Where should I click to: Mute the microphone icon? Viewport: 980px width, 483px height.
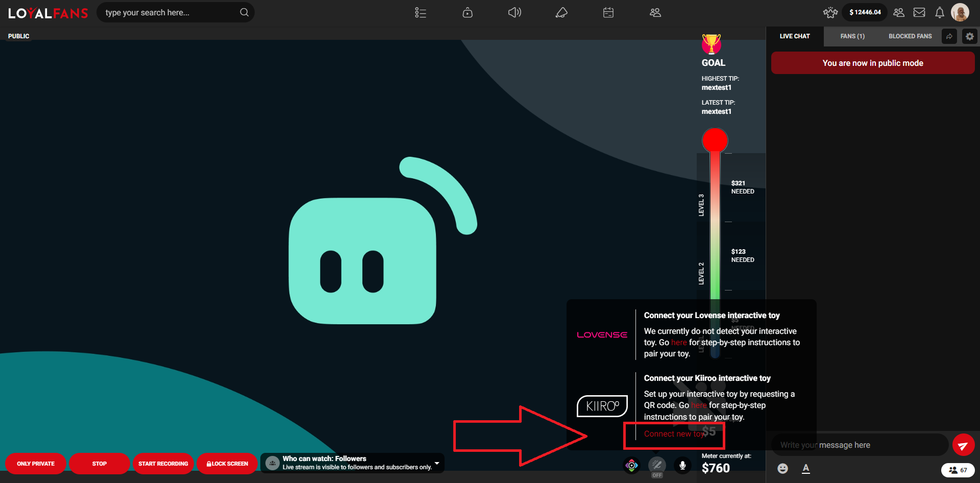click(x=682, y=466)
